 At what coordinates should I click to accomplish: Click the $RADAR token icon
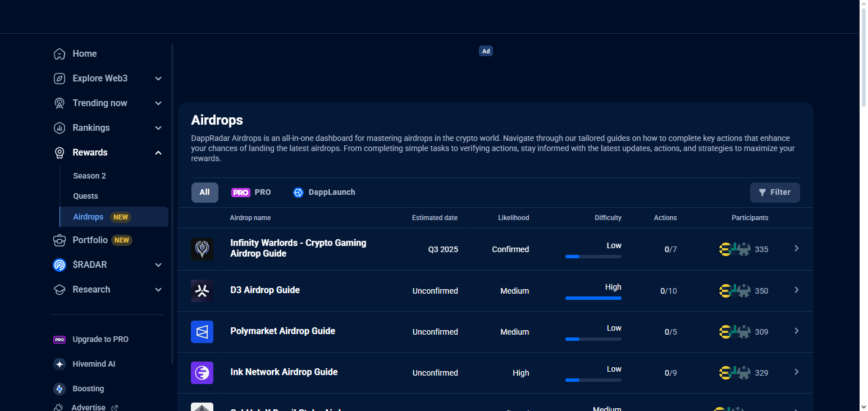coord(59,264)
